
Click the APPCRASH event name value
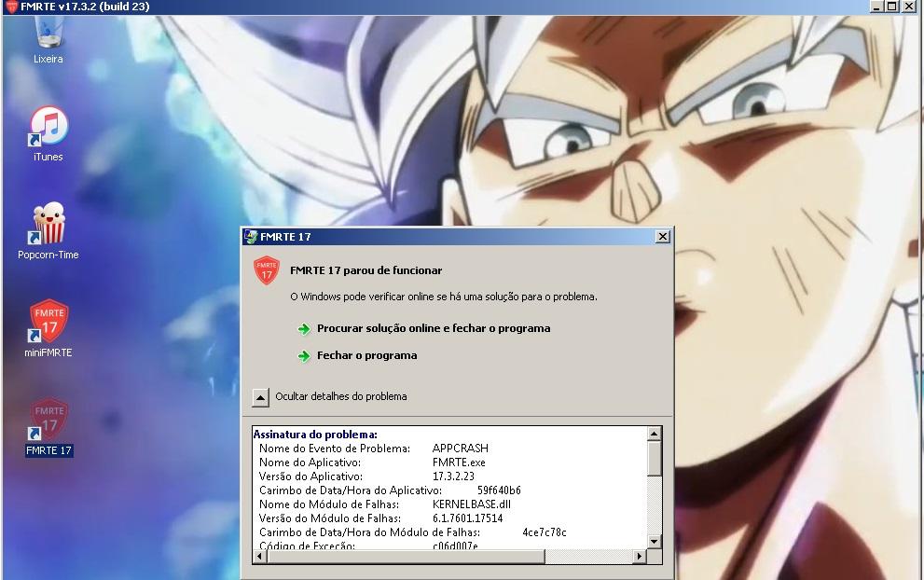(x=461, y=449)
